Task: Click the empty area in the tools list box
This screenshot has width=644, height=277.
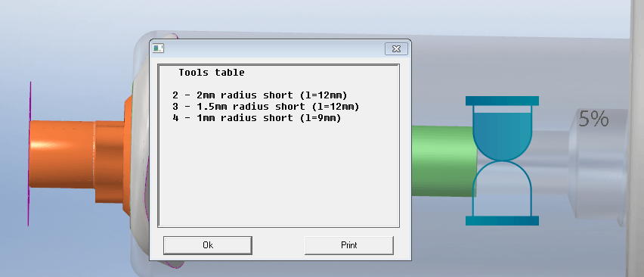Action: (x=278, y=175)
